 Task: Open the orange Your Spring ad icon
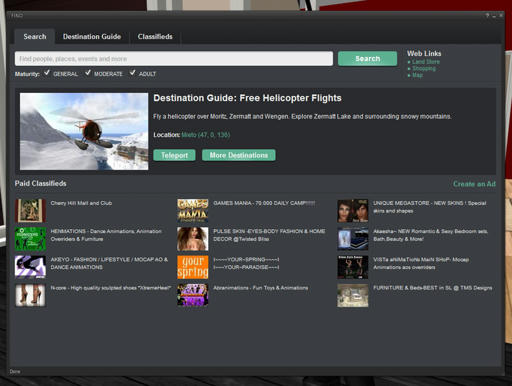(x=193, y=267)
